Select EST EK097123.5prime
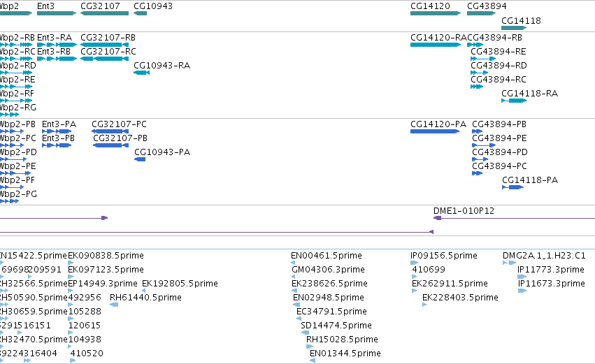 (71, 277)
